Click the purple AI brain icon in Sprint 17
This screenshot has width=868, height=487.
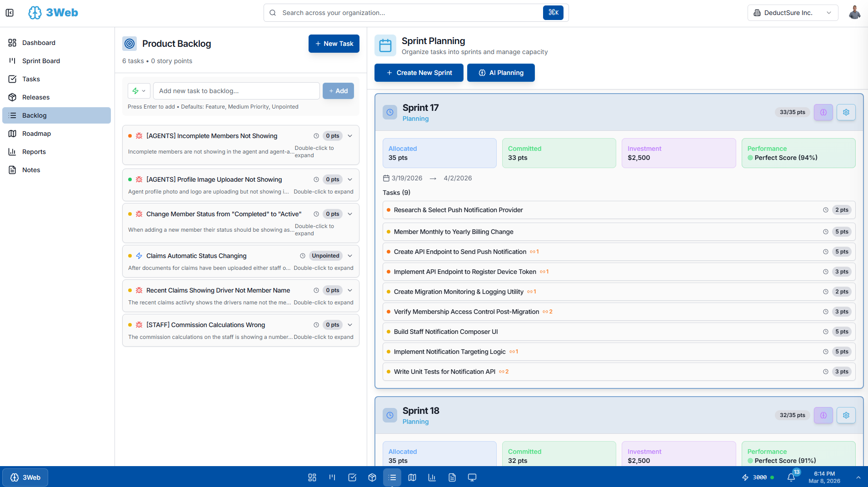point(823,112)
